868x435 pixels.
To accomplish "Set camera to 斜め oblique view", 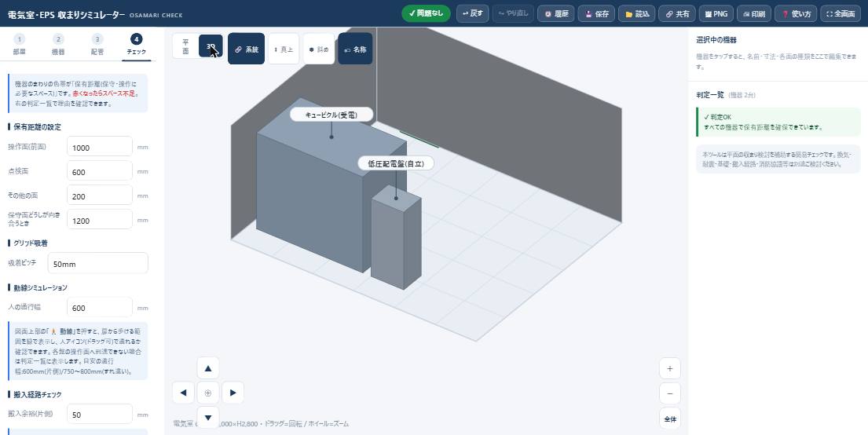I will 319,49.
